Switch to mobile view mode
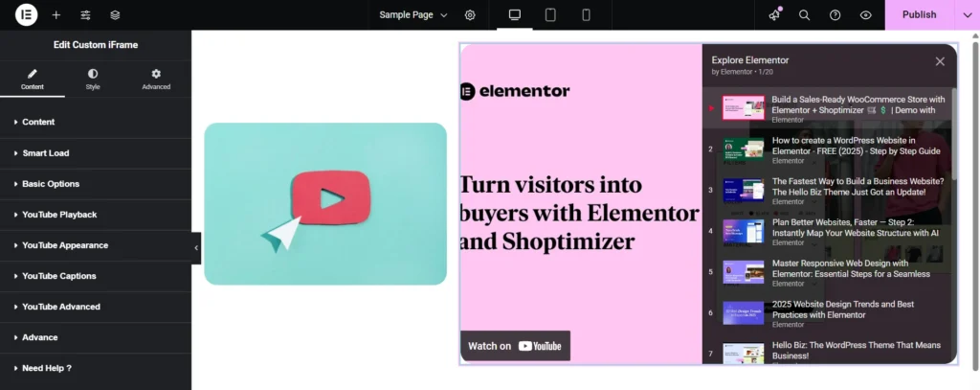 coord(586,15)
